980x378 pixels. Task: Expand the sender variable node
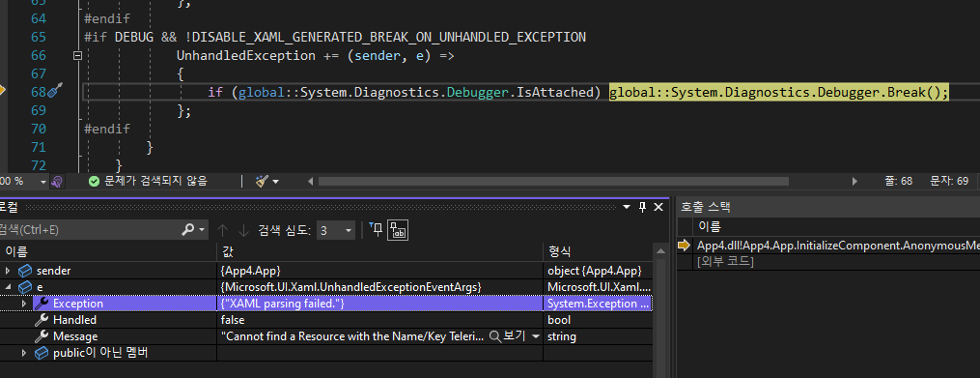click(8, 271)
